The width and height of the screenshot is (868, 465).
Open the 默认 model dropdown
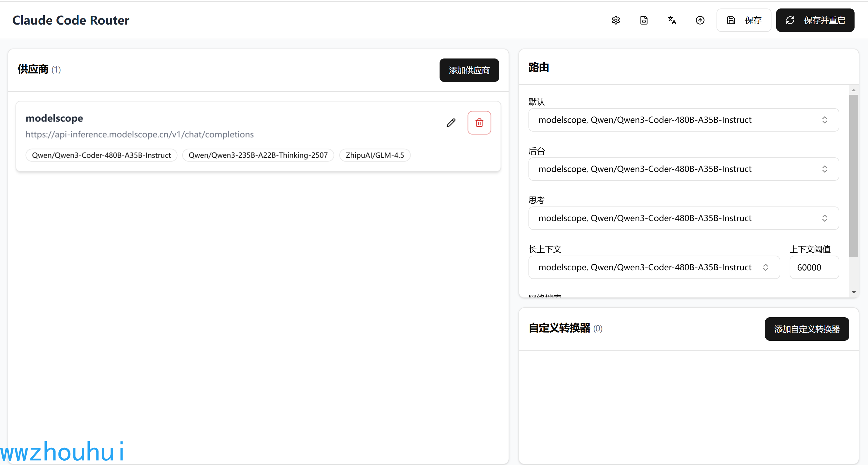point(683,120)
